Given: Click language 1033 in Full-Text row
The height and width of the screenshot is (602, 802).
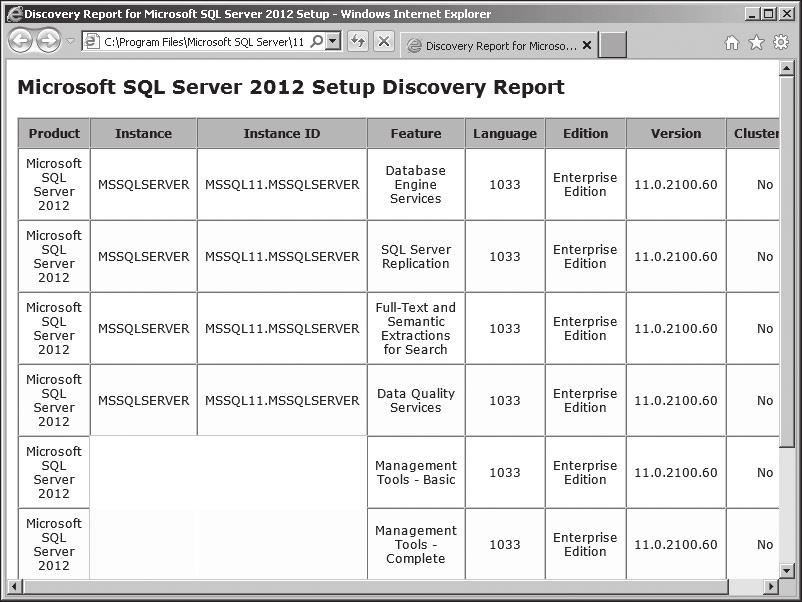Looking at the screenshot, I should (505, 329).
